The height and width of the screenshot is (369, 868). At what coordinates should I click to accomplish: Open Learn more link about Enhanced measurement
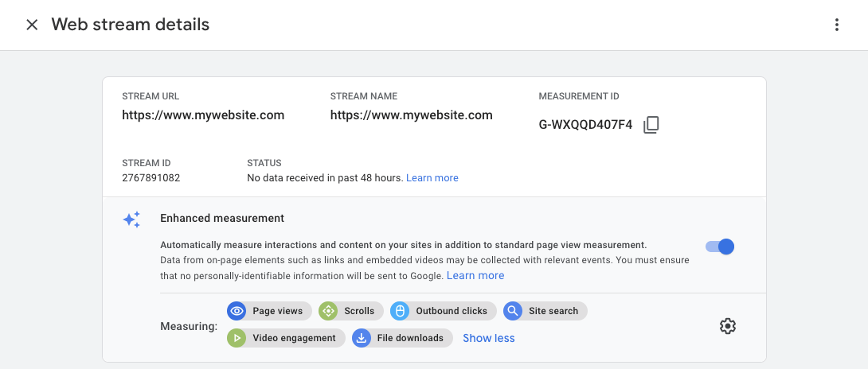pos(475,276)
